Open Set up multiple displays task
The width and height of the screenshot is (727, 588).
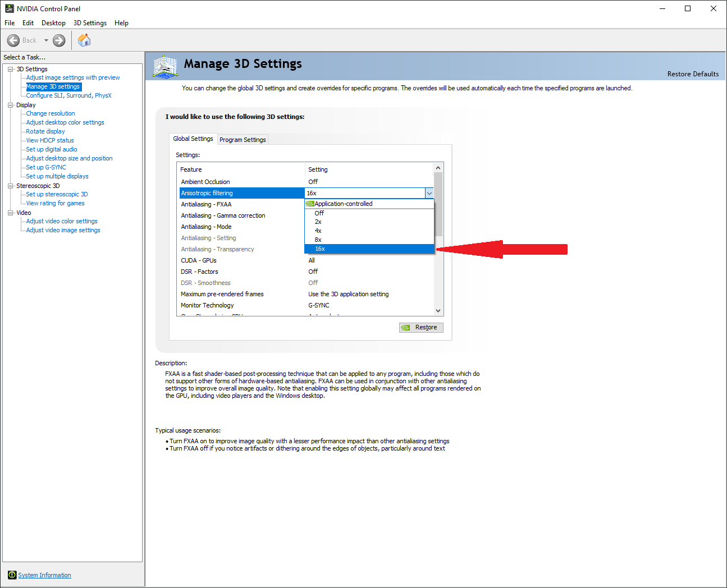click(57, 176)
